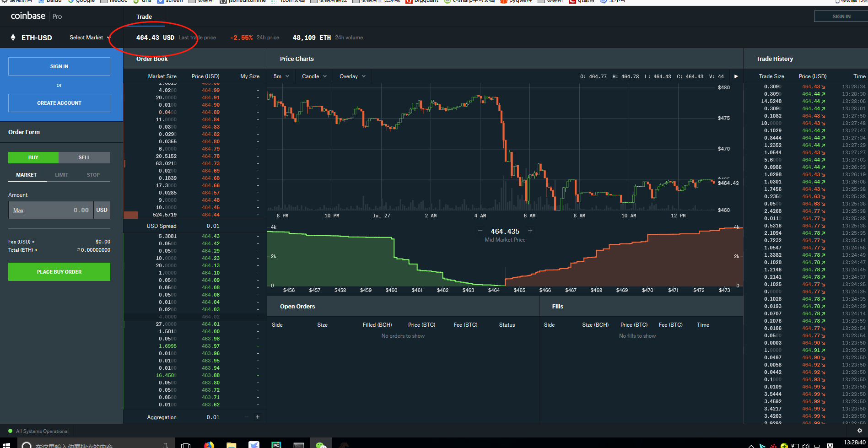Click the Aggregation 0.01 value
868x448 pixels.
[x=213, y=417]
